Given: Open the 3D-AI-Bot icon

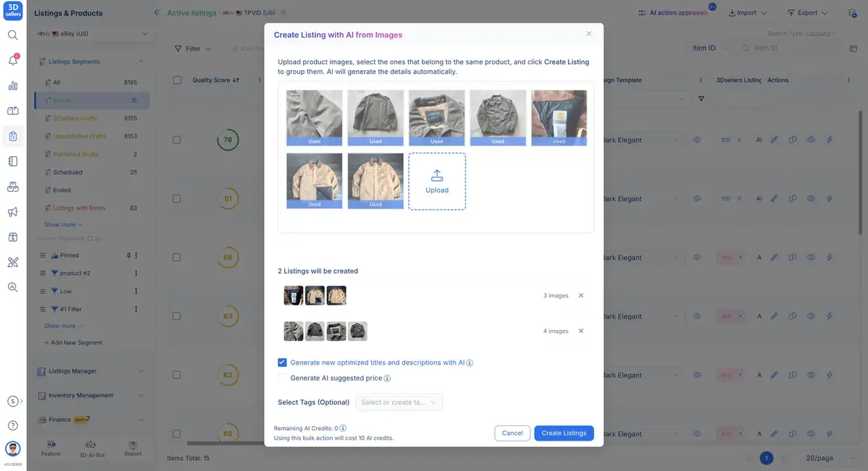Looking at the screenshot, I should (x=91, y=448).
